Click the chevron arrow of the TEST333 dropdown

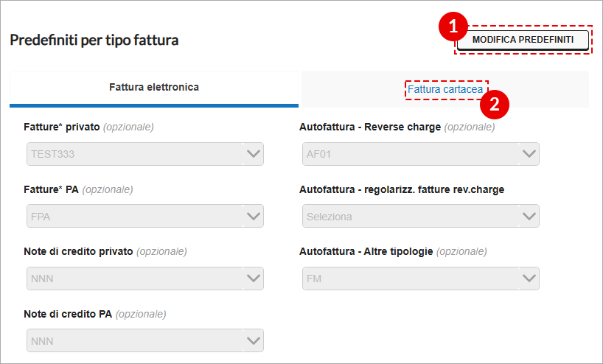[x=254, y=154]
